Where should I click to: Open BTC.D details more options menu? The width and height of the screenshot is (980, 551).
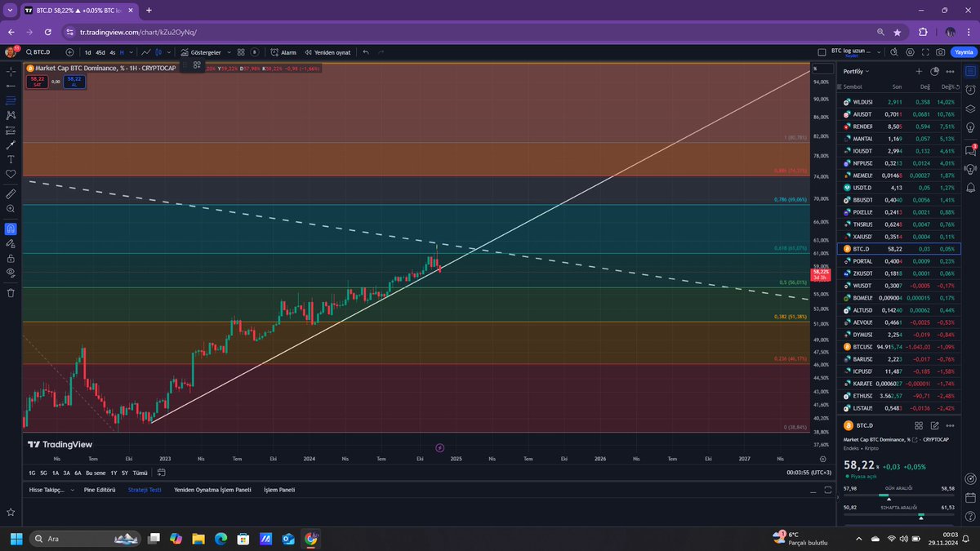point(950,425)
